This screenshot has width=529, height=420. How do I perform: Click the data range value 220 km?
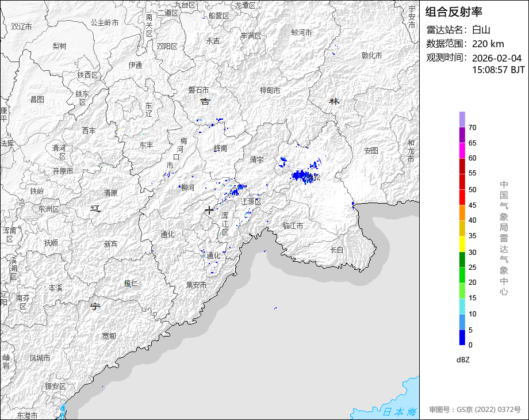[488, 44]
